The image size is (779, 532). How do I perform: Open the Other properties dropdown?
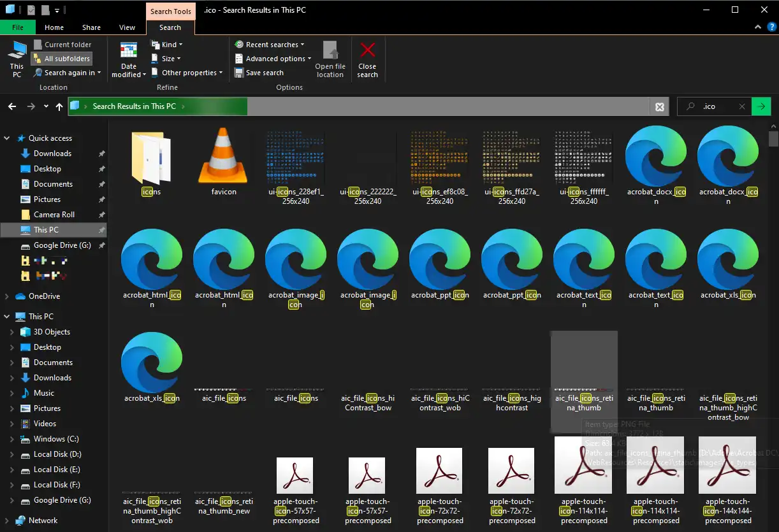(x=187, y=73)
